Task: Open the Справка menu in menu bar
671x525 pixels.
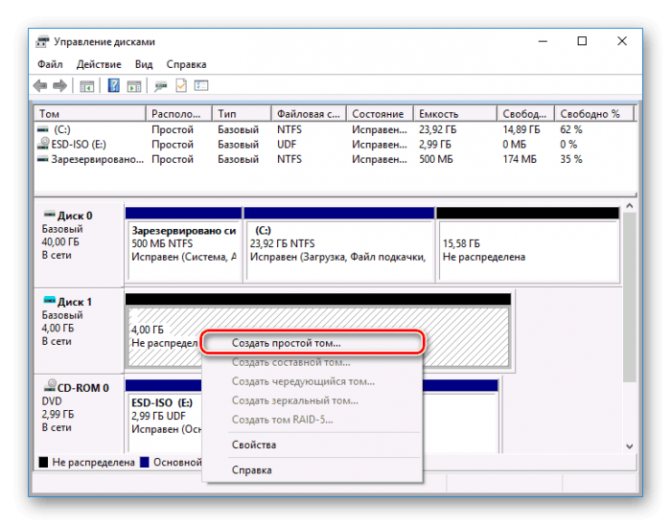Action: (186, 64)
